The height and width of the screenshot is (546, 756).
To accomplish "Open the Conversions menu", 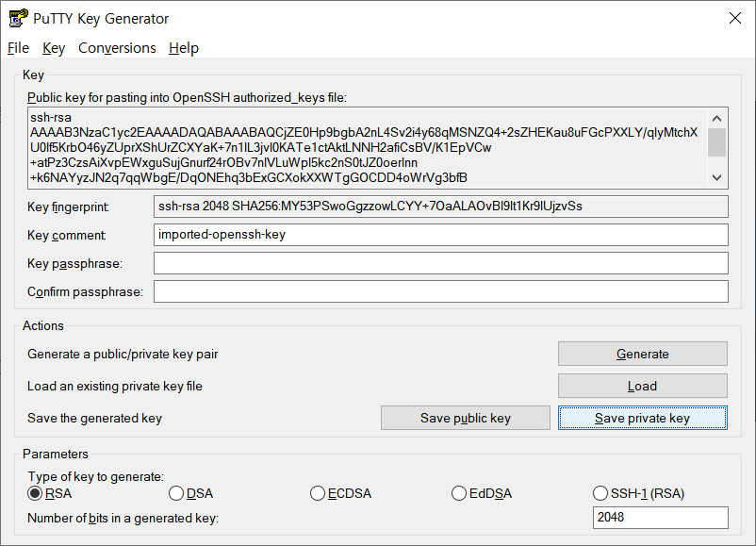I will [x=117, y=48].
